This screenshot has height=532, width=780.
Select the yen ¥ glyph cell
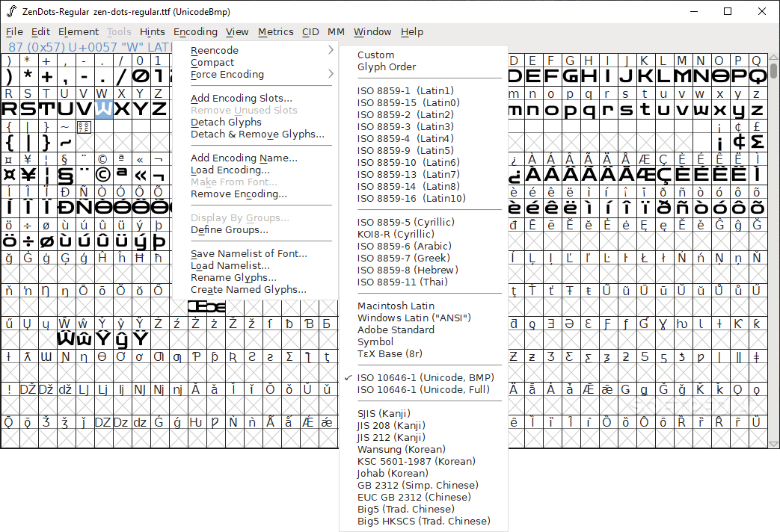(28, 175)
